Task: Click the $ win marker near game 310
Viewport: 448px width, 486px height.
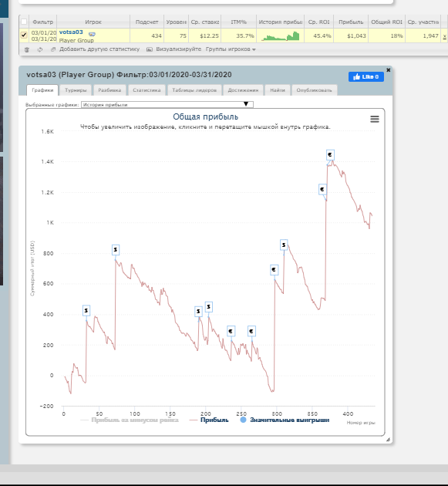Action: click(284, 245)
